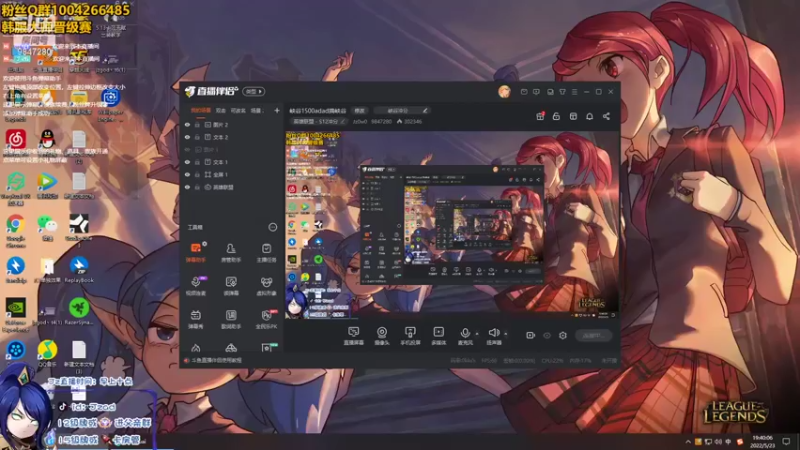Toggle lock on the 文本 2 layer
This screenshot has height=450, width=800.
pos(197,137)
